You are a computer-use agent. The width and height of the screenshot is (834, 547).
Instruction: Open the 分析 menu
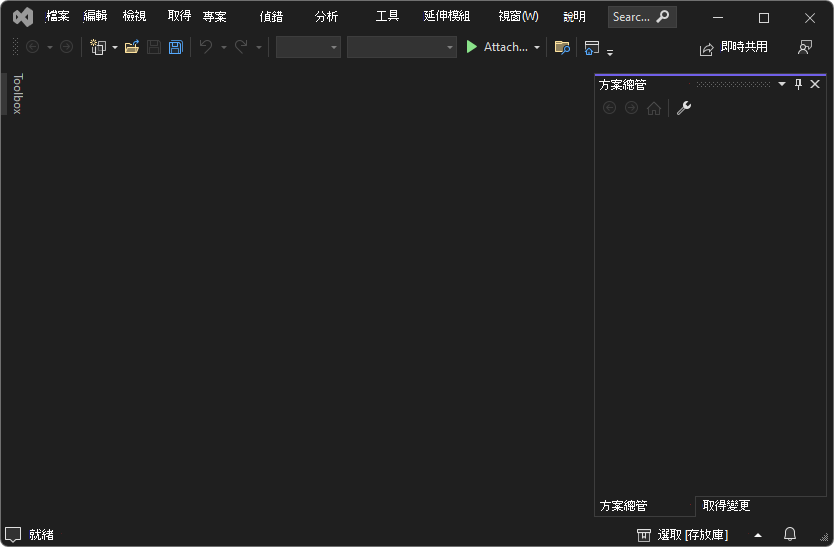[326, 17]
